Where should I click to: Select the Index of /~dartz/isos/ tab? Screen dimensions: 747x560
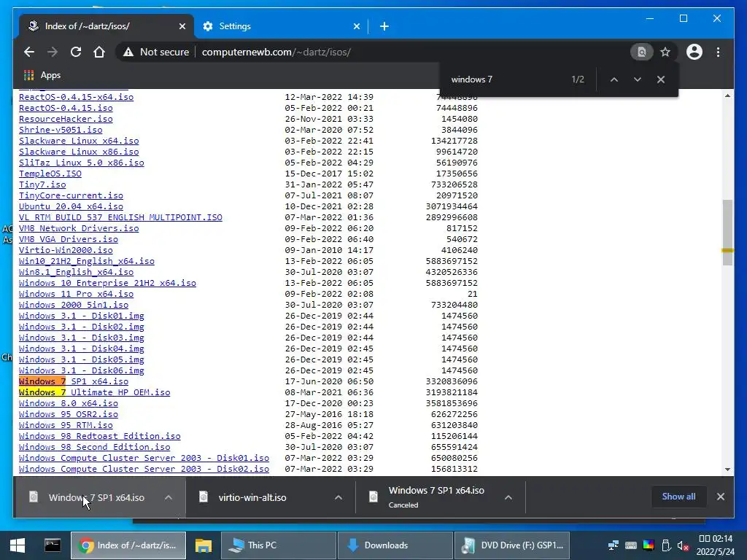[106, 26]
